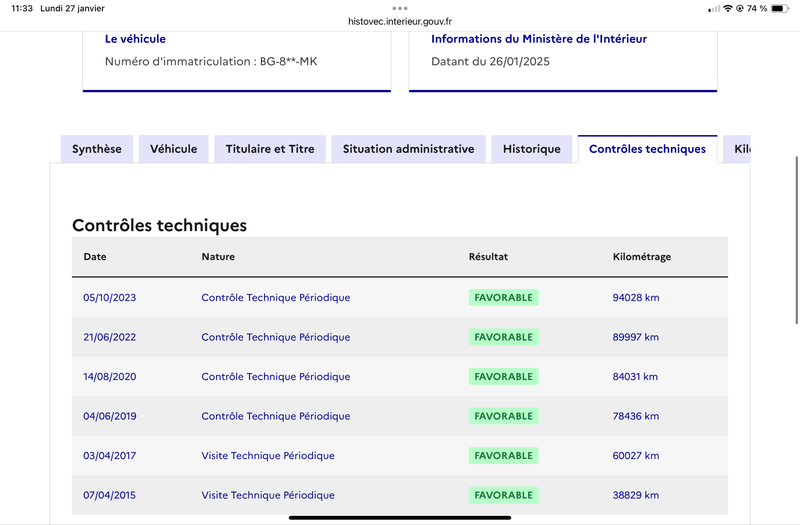The height and width of the screenshot is (525, 800).
Task: Select the mileage 84031 km
Action: click(635, 377)
